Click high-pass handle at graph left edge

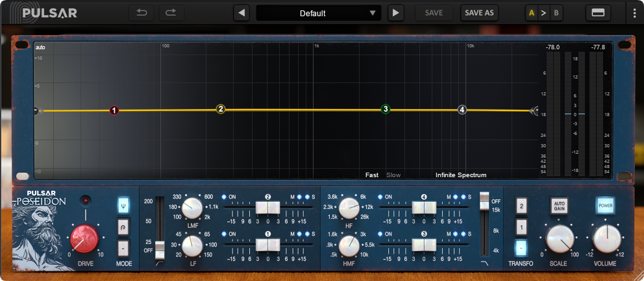pos(36,110)
